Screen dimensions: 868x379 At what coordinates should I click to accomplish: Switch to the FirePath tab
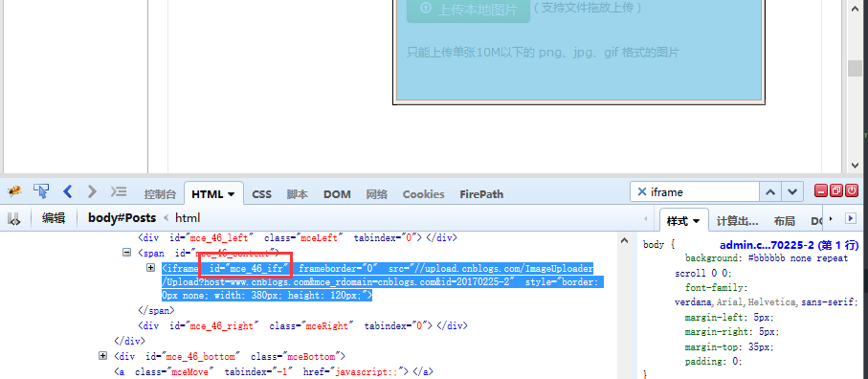click(481, 194)
